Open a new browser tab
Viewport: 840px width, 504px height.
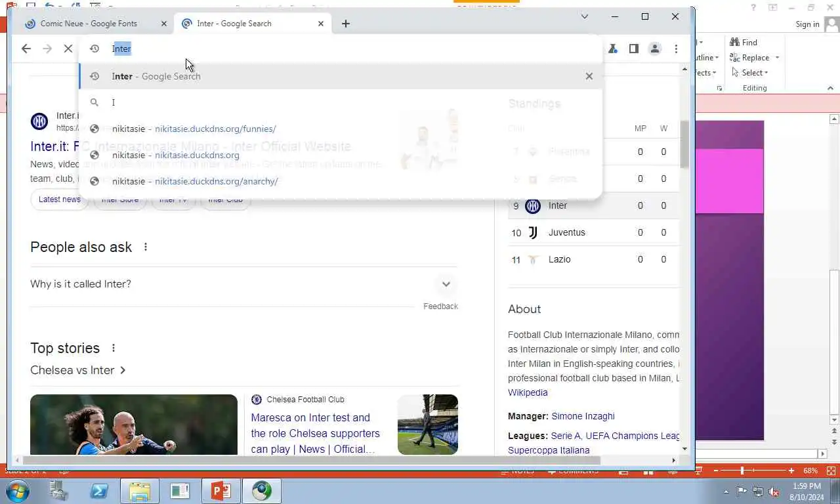pos(346,24)
